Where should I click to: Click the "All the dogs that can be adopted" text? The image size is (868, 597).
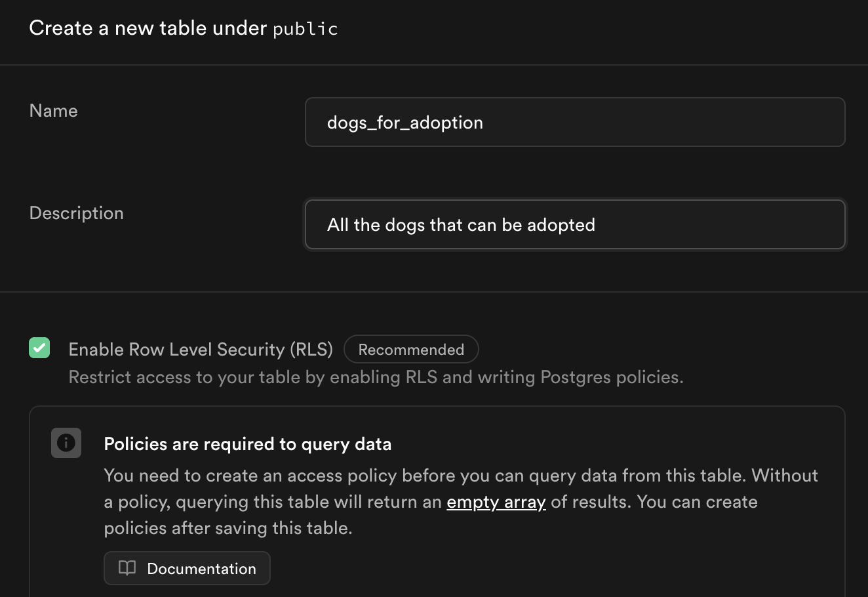click(x=461, y=224)
